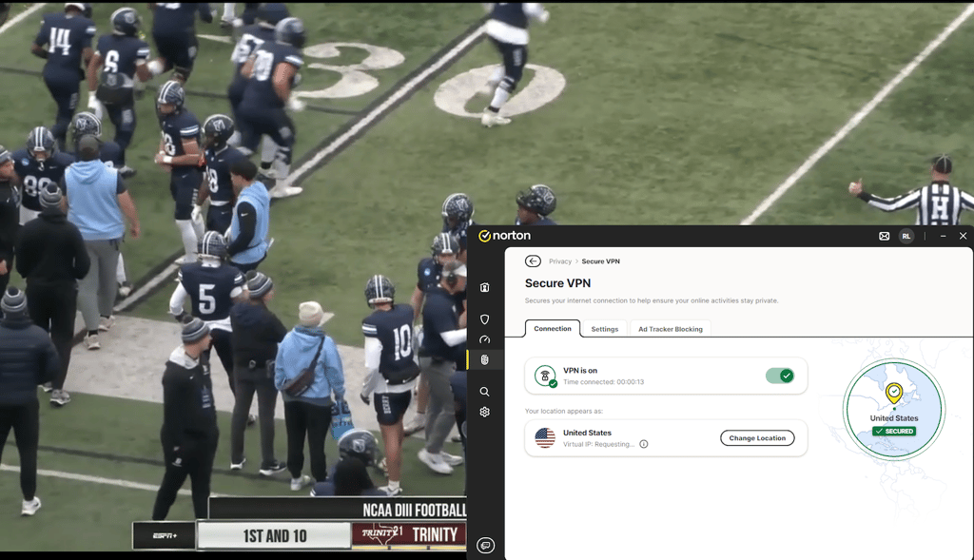Close the Norton window
Screen dimensions: 974x560
963,236
